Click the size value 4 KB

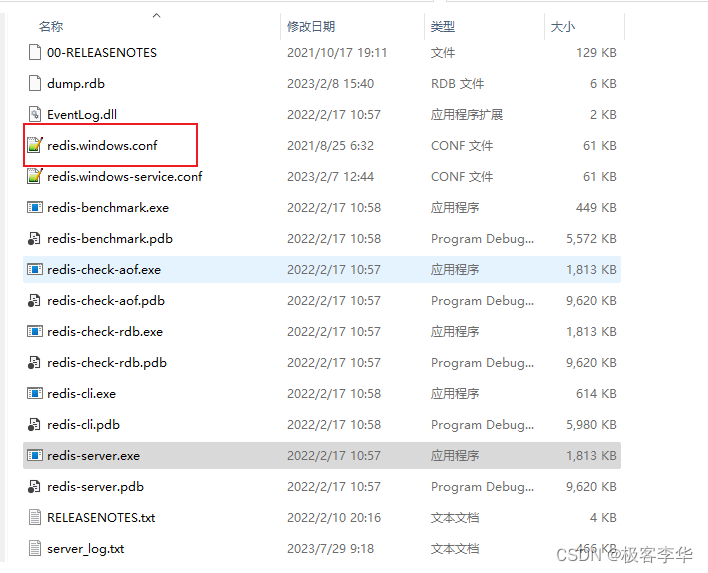(x=603, y=517)
